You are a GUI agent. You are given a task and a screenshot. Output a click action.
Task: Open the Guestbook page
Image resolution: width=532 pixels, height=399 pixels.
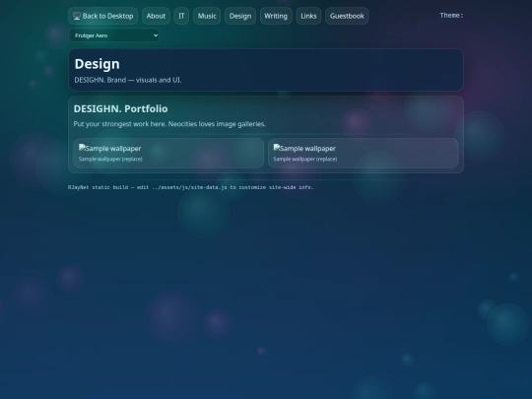(347, 16)
